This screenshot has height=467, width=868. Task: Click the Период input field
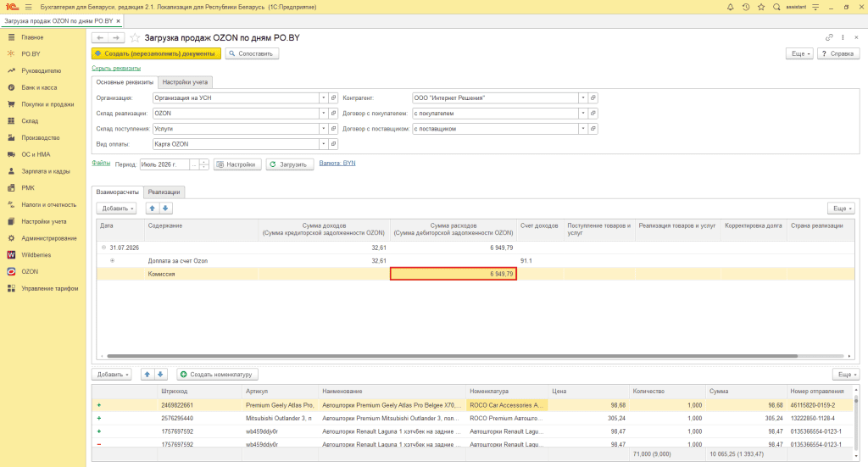(x=164, y=164)
